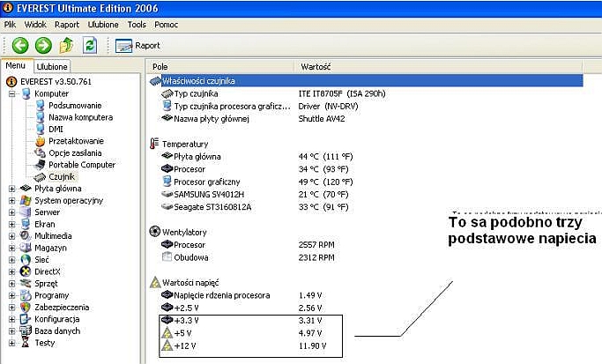
Task: Click the Ekran monitor icon
Action: 26,224
